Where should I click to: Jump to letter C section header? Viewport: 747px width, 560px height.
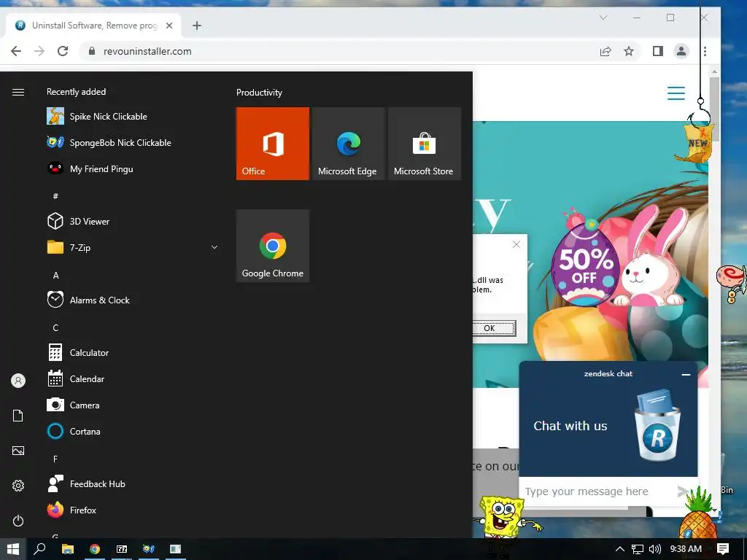pos(55,327)
